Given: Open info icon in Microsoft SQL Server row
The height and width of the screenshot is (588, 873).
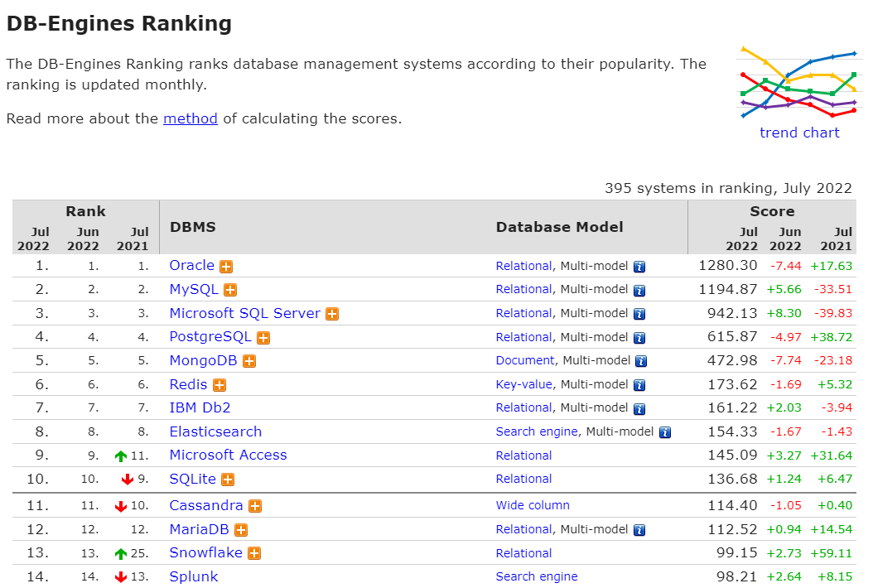Looking at the screenshot, I should 639,314.
